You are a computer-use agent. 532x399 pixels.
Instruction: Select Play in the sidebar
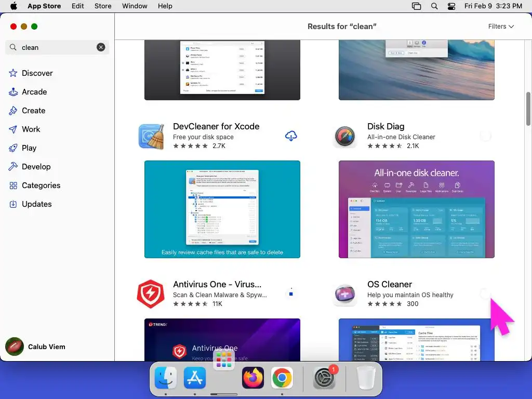29,148
